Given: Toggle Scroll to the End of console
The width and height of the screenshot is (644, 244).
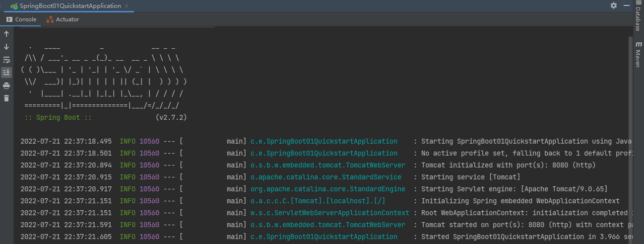Looking at the screenshot, I should point(6,73).
